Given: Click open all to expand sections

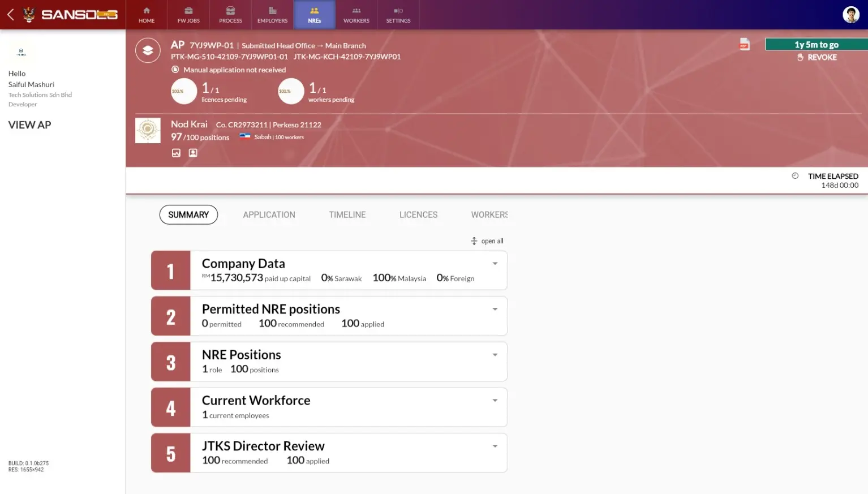Looking at the screenshot, I should tap(487, 241).
